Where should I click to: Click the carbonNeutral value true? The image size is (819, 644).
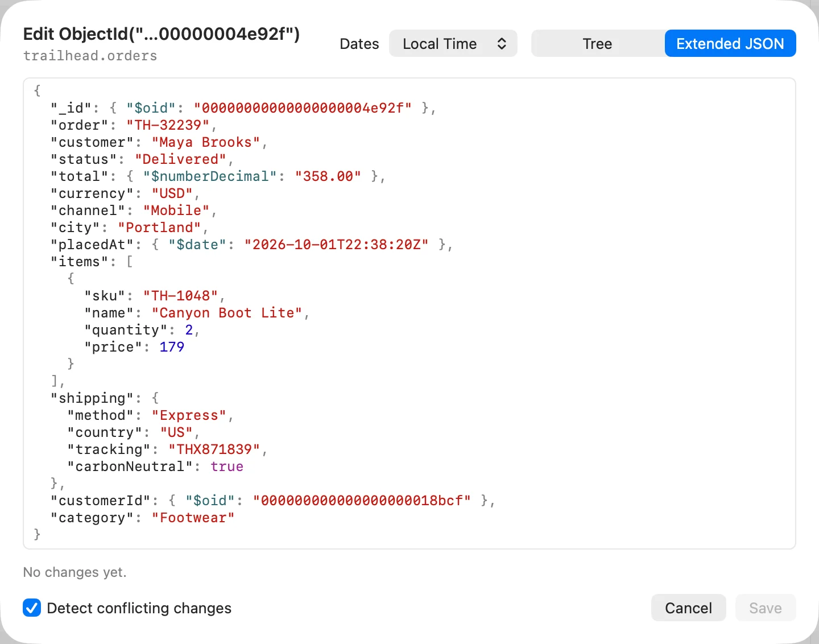[x=227, y=467]
